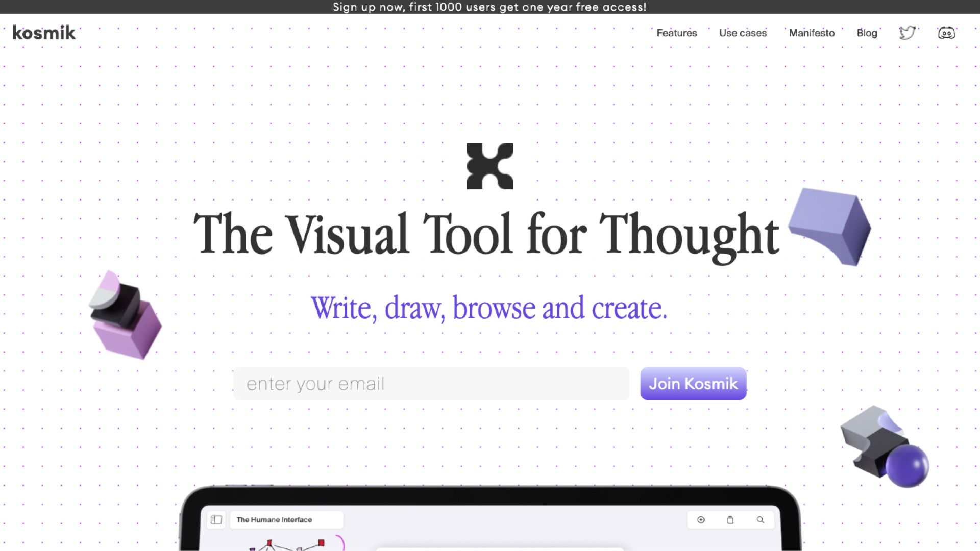Click the clipboard icon in mockup toolbar
Screen dimensions: 980x551
(730, 520)
